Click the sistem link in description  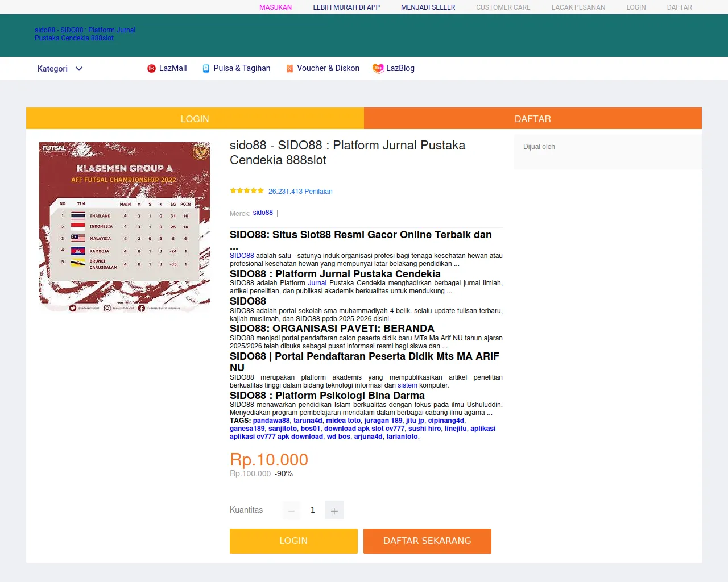pyautogui.click(x=407, y=385)
